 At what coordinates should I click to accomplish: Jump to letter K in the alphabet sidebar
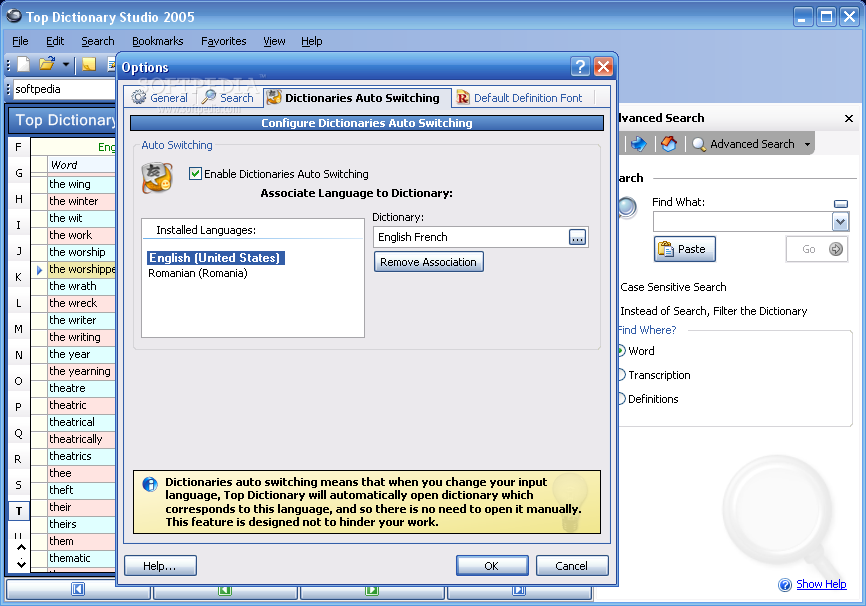(x=19, y=277)
